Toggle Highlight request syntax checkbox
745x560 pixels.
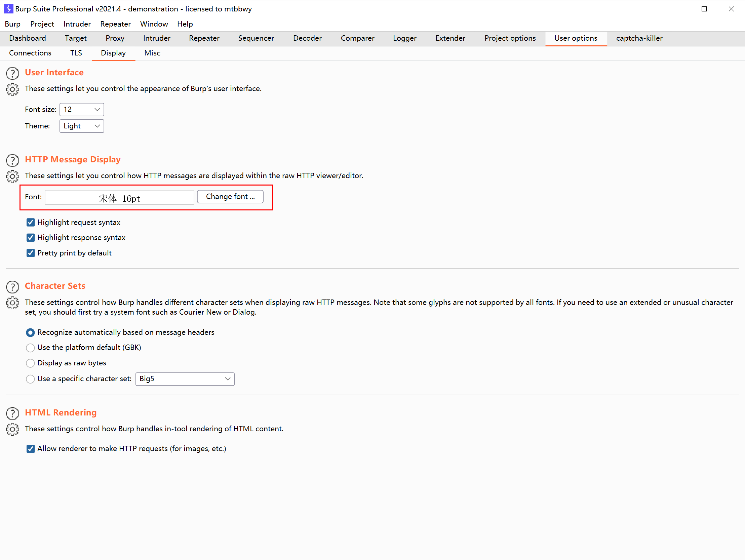click(x=30, y=222)
